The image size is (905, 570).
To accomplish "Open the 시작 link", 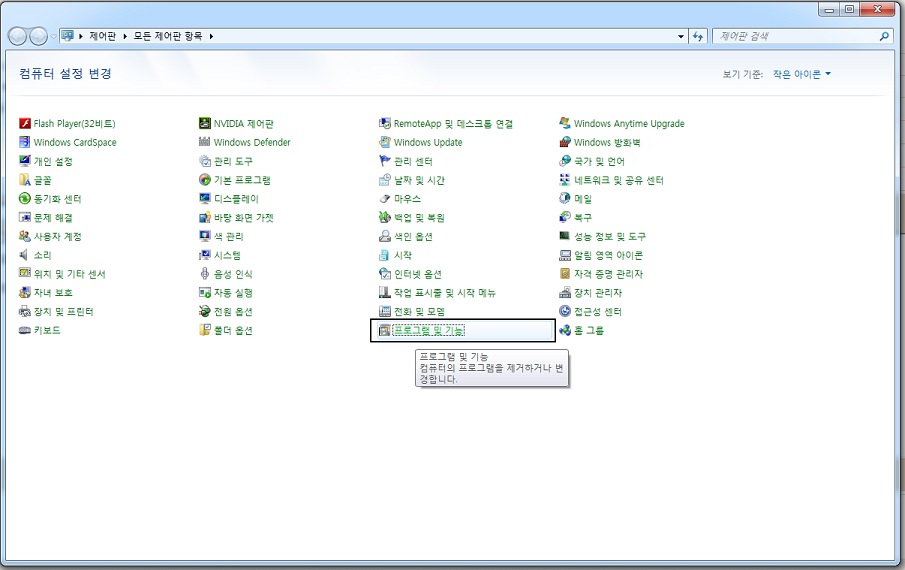I will [403, 255].
